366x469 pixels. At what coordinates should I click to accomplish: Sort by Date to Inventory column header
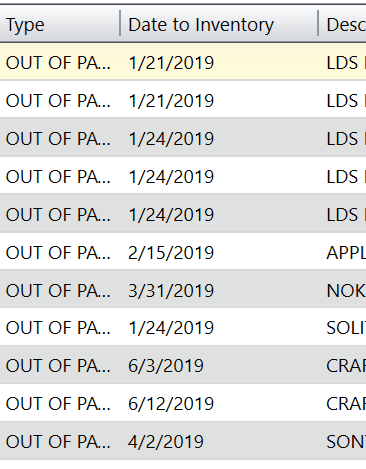pyautogui.click(x=219, y=24)
